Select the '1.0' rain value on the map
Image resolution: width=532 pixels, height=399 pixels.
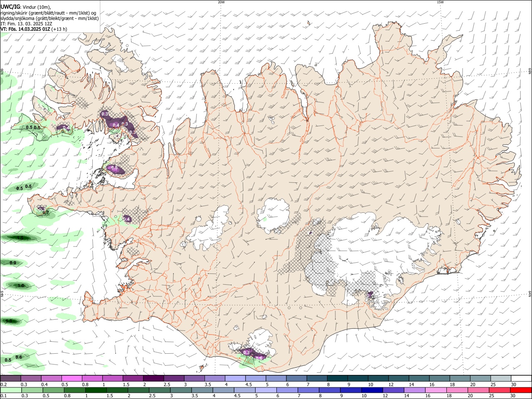21,286
